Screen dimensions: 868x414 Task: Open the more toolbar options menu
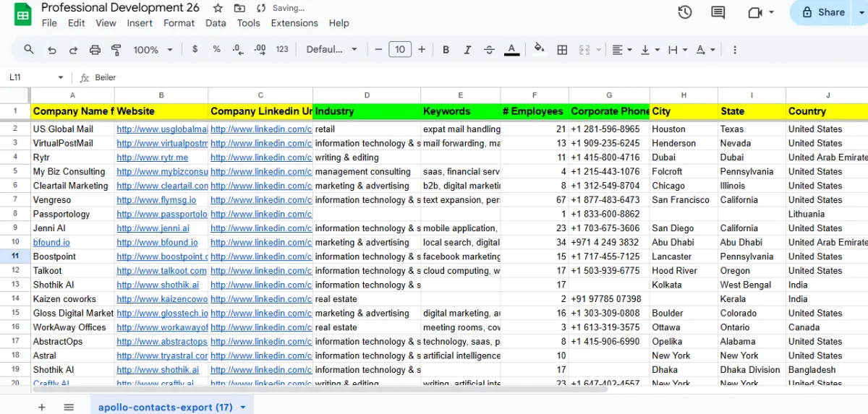(735, 50)
